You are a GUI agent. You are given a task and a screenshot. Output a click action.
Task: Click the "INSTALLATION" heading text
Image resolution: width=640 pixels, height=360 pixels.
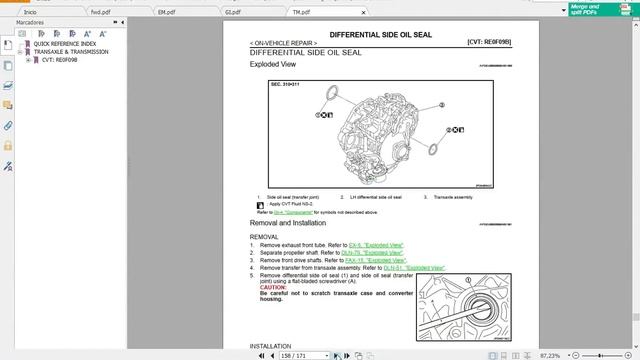click(270, 346)
